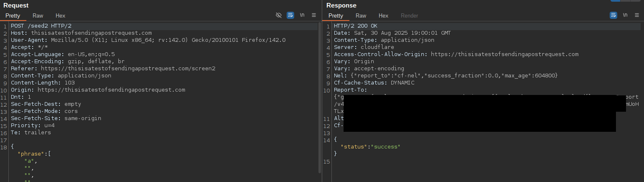Disable word wrap in the Response viewer
Viewport: 644px width, 182px height.
(613, 15)
